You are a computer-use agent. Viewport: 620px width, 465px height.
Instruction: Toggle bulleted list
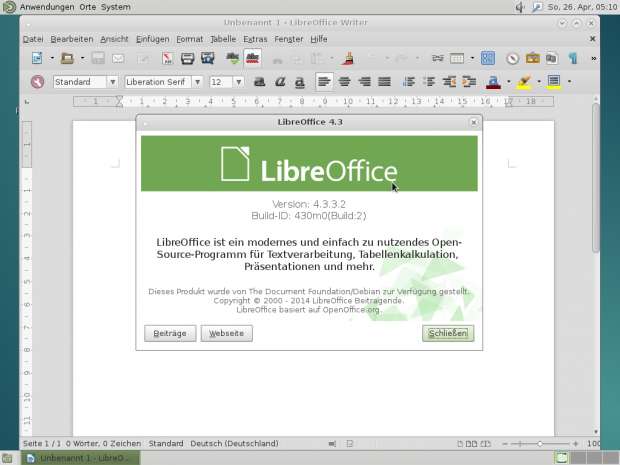pyautogui.click(x=429, y=82)
